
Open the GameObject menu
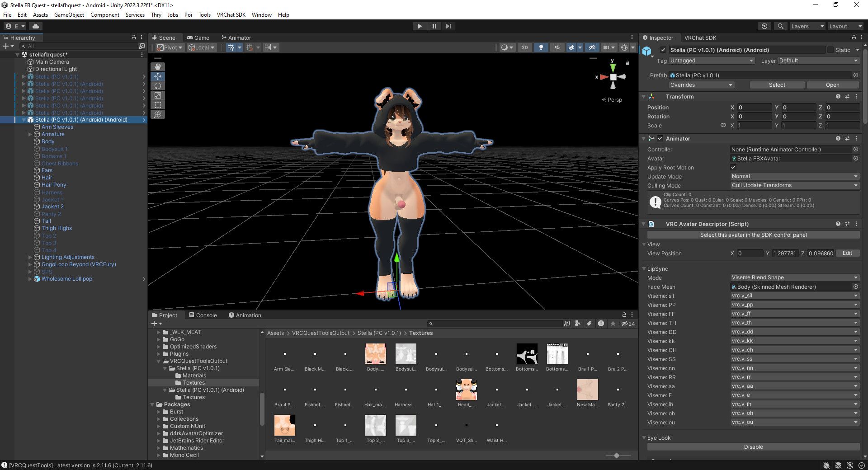[x=69, y=14]
